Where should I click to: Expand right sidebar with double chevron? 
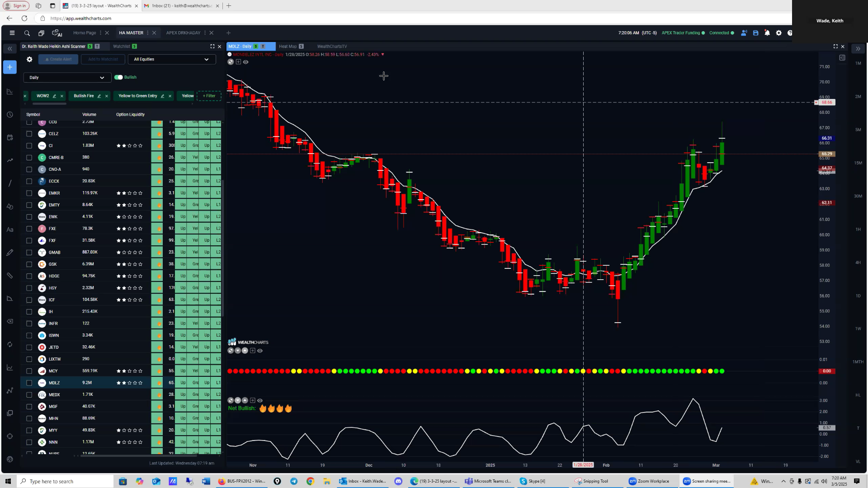(858, 49)
